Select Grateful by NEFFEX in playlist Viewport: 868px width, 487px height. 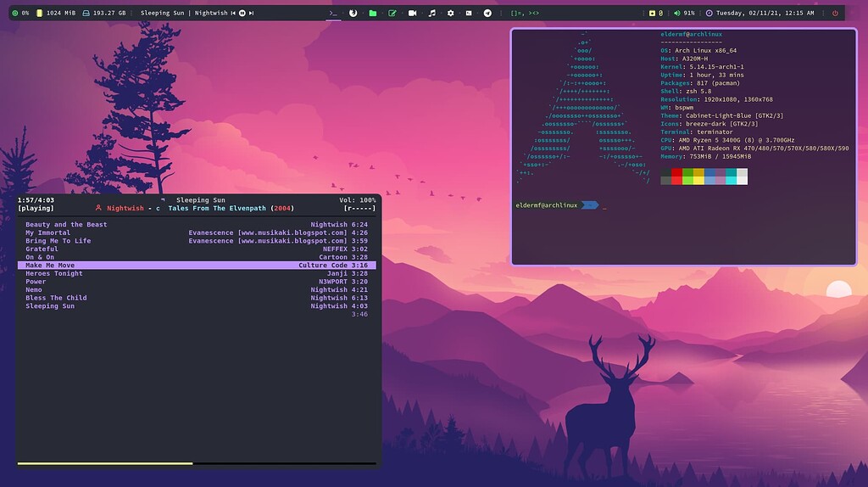197,249
